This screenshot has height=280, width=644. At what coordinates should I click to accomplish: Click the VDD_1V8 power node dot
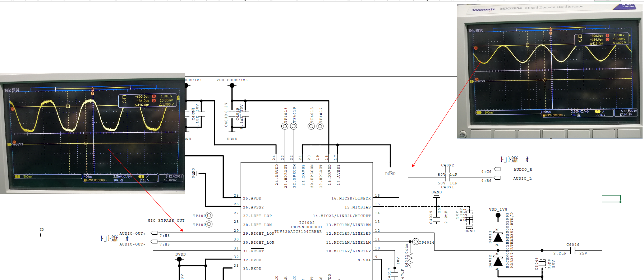click(x=498, y=215)
